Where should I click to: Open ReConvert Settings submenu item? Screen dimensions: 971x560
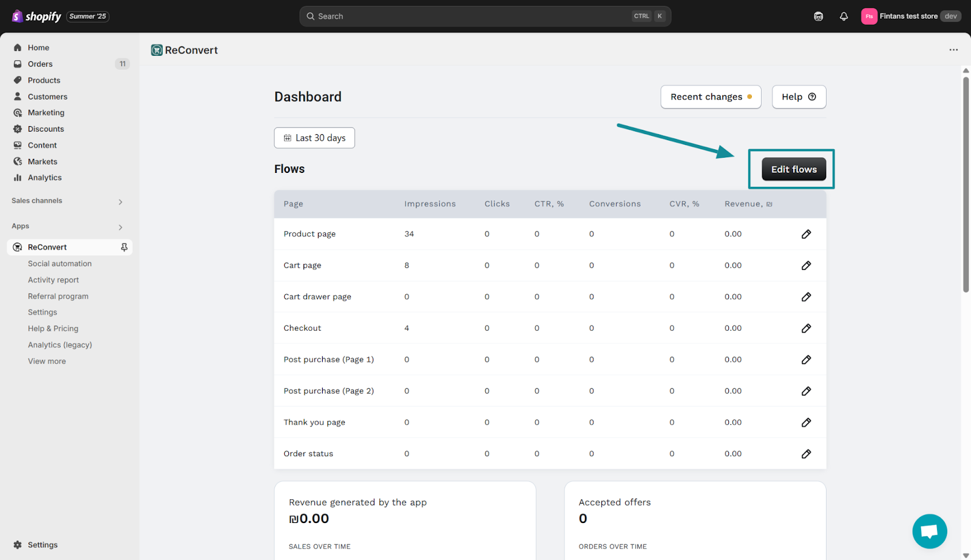[42, 312]
